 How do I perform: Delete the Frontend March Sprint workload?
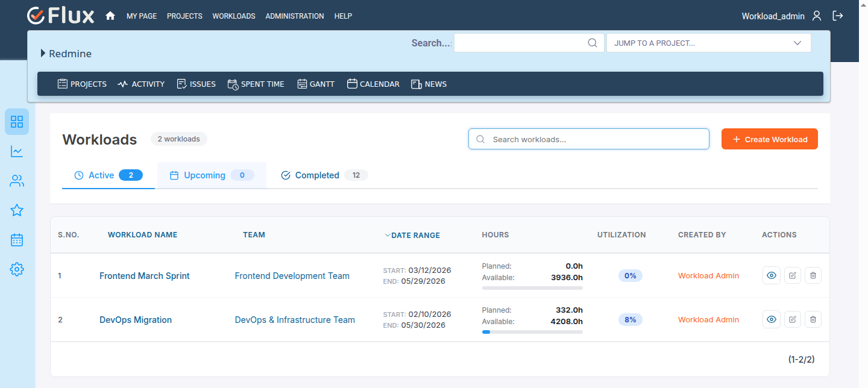click(813, 275)
